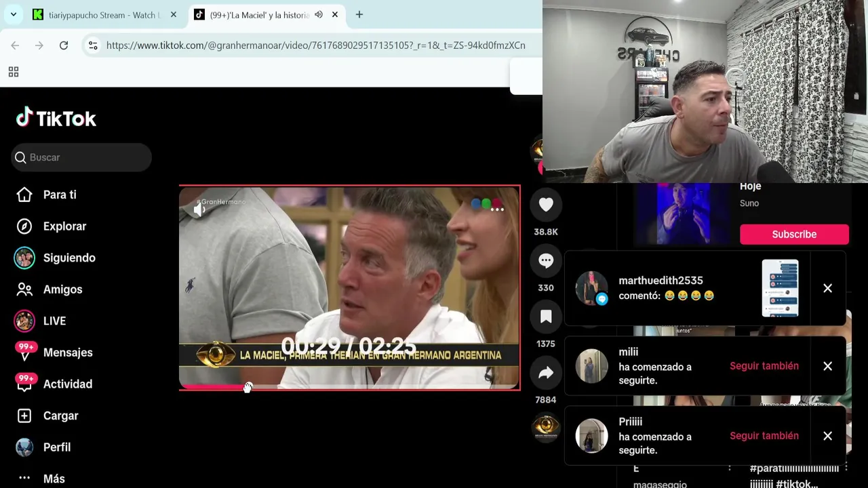
Task: Select the La Maciel TikTok tab
Action: [260, 15]
